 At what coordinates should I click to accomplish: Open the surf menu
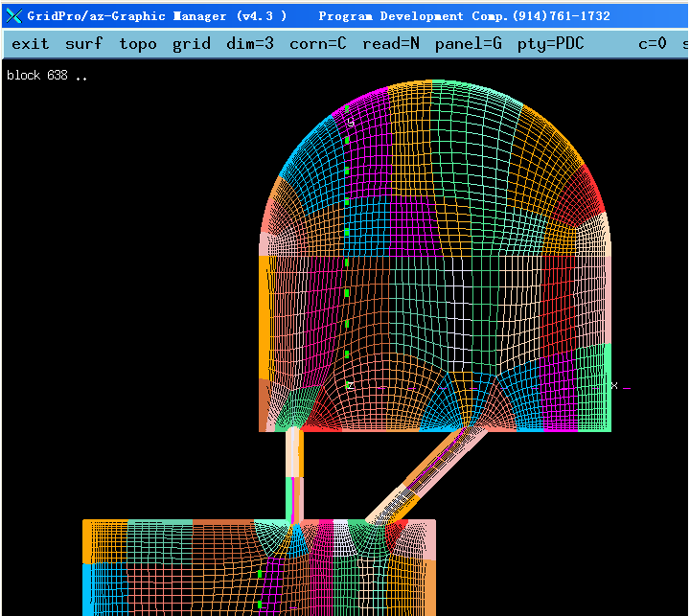tap(84, 44)
